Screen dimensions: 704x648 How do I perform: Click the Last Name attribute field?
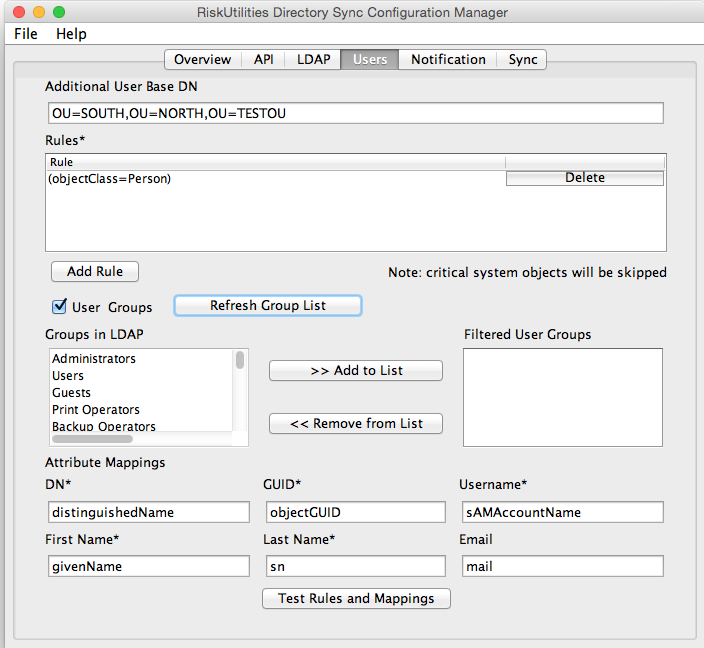pyautogui.click(x=356, y=566)
